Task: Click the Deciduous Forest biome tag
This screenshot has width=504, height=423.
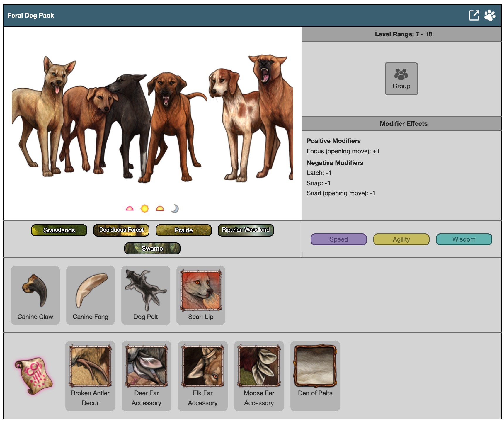Action: (x=121, y=230)
